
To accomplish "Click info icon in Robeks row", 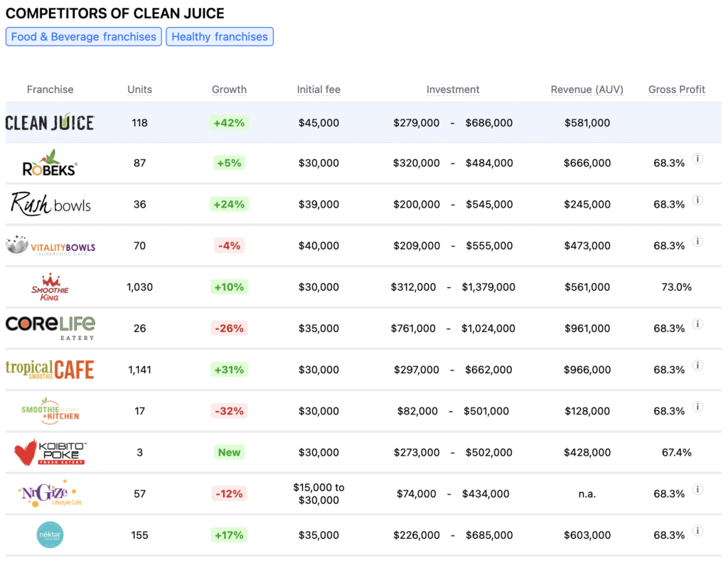I will click(x=697, y=159).
